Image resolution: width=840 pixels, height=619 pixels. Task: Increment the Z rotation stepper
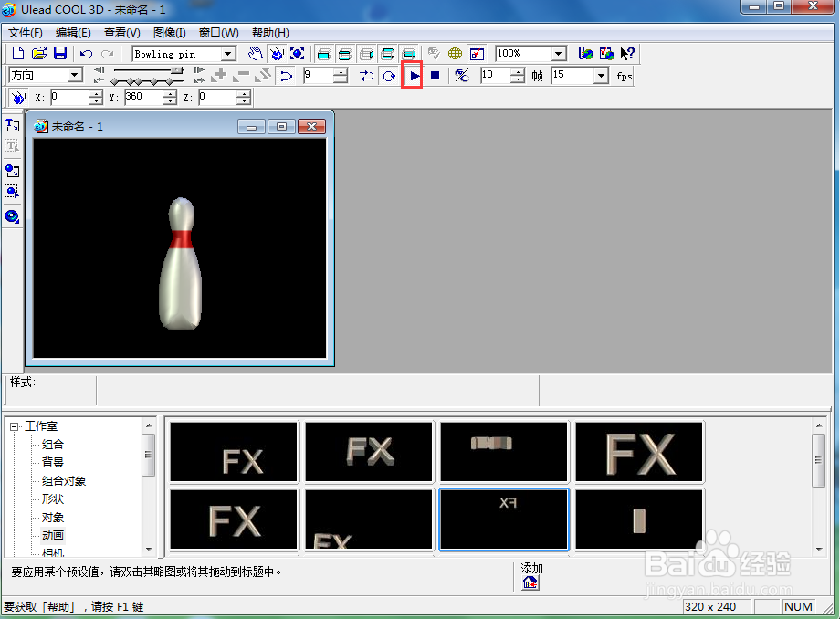coord(244,94)
